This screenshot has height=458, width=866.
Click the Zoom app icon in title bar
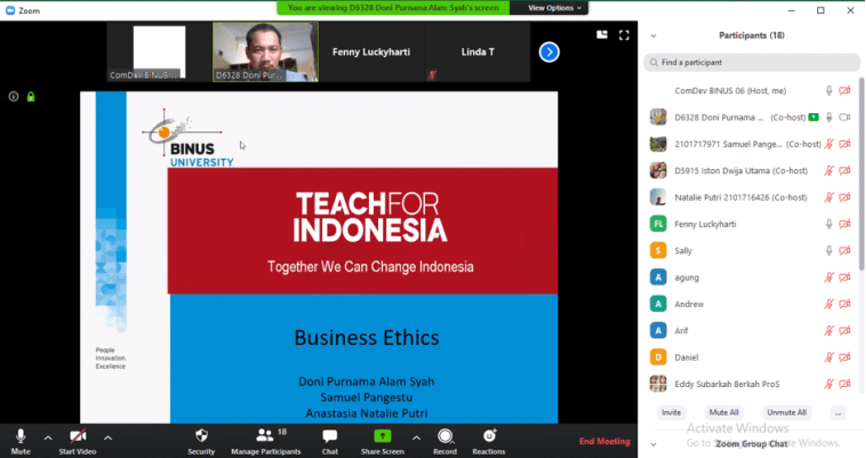[10, 10]
